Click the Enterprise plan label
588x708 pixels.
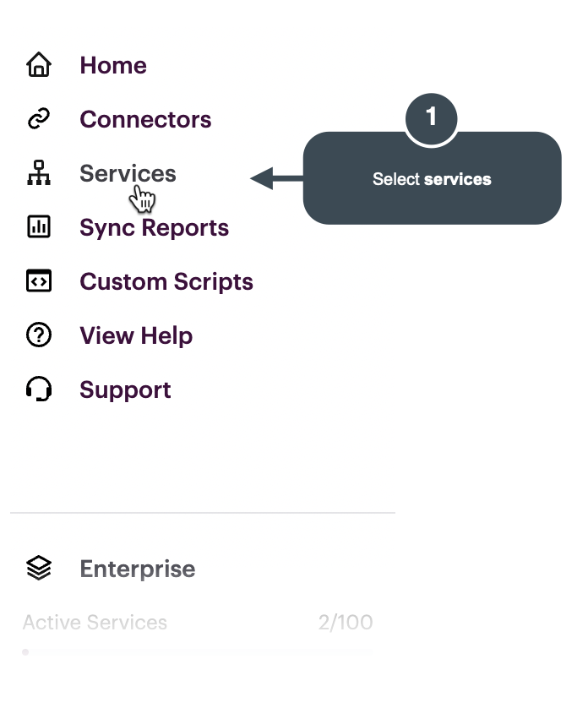(137, 569)
